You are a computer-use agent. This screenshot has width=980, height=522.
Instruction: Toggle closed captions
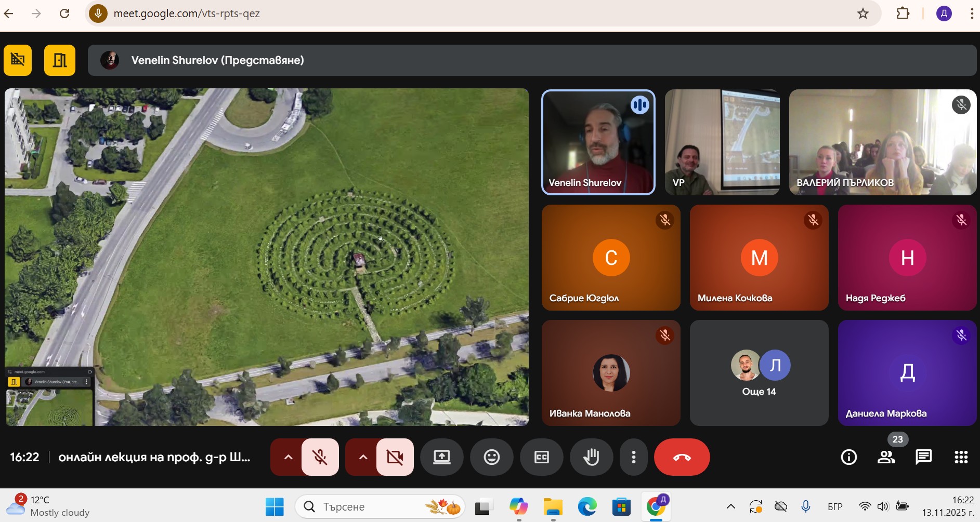click(x=541, y=457)
